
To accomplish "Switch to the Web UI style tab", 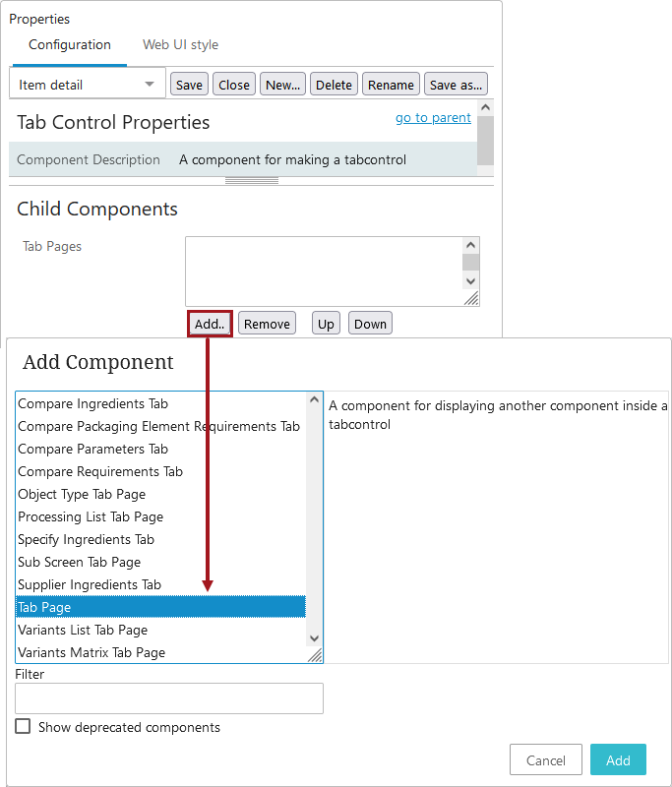I will pos(180,45).
